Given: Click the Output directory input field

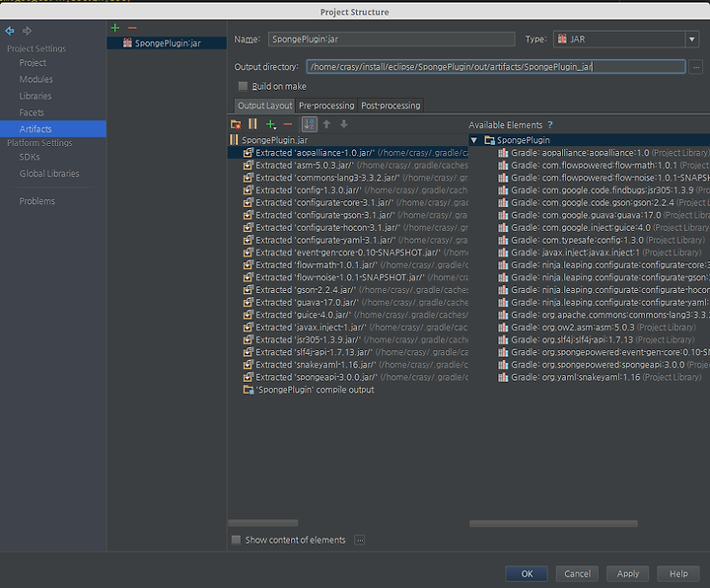Looking at the screenshot, I should click(x=496, y=67).
